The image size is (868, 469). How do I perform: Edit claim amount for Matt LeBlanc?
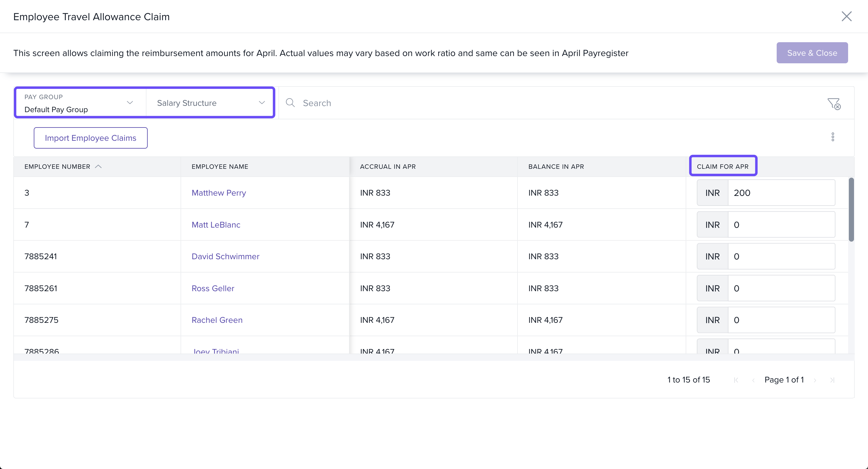coord(781,225)
